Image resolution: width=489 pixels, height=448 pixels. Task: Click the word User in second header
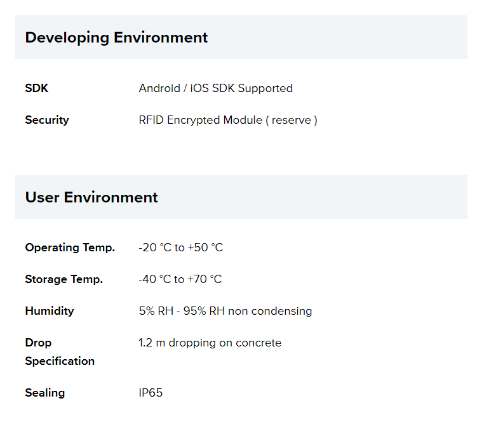pyautogui.click(x=43, y=197)
